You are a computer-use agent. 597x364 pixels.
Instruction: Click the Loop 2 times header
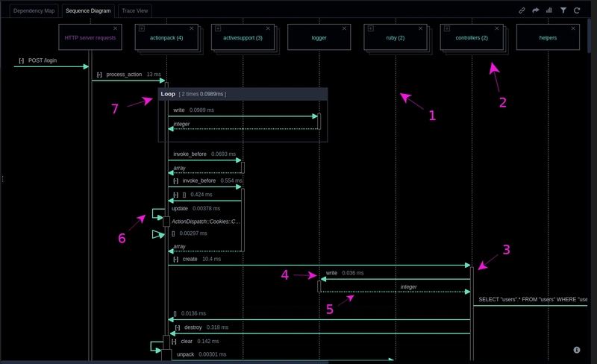tap(243, 94)
